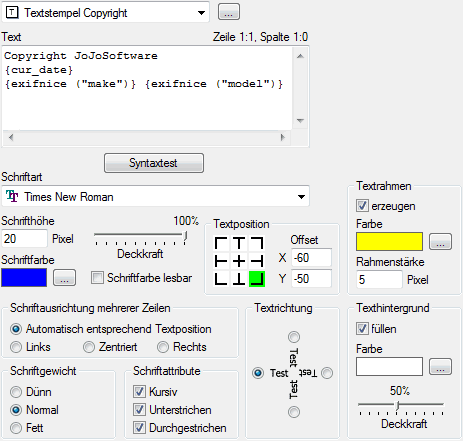Image resolution: width=463 pixels, height=441 pixels.
Task: Click into Schrifthöhe pixel field
Action: [24, 239]
